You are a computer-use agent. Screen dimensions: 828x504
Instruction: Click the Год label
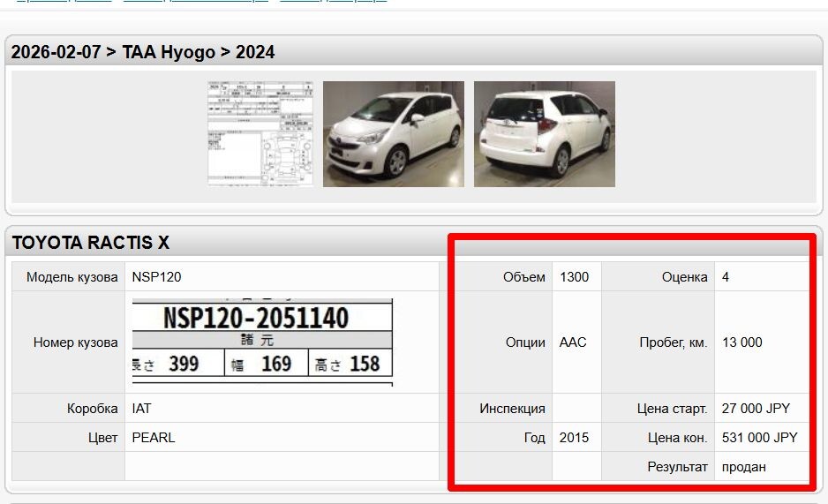point(534,438)
